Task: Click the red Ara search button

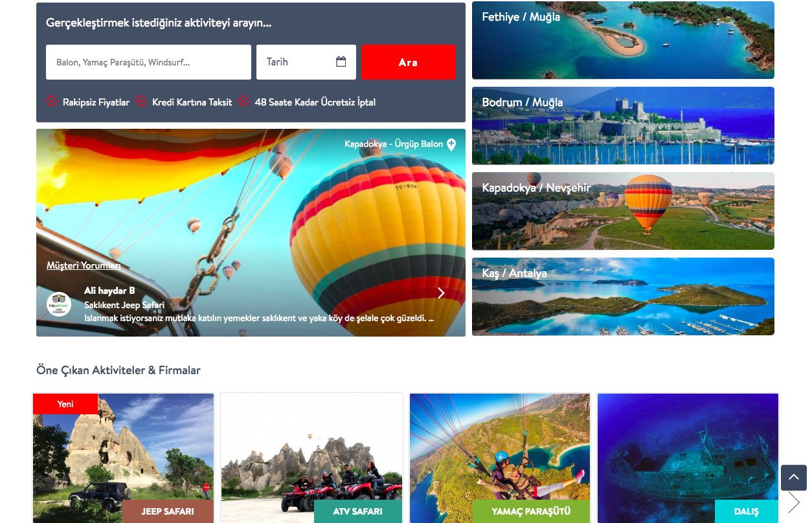Action: 409,62
